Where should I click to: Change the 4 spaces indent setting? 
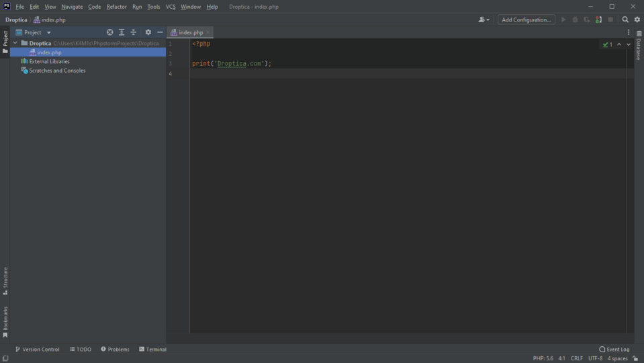(617, 358)
